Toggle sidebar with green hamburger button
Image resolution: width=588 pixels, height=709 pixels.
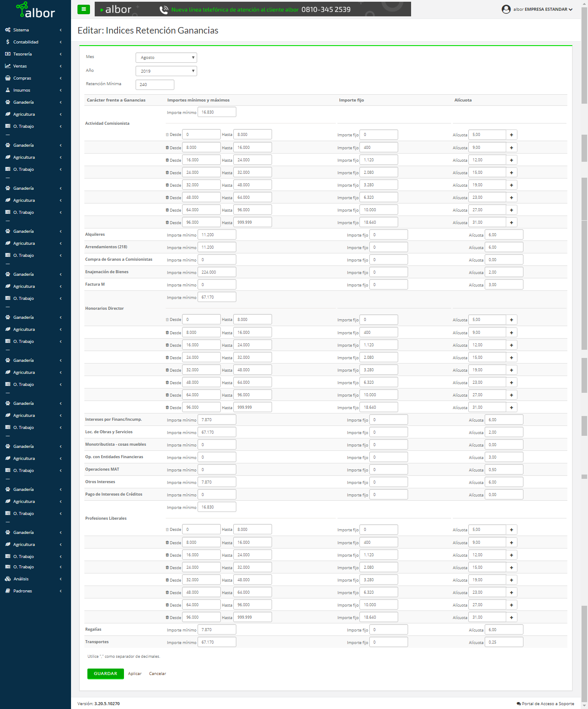(x=84, y=9)
